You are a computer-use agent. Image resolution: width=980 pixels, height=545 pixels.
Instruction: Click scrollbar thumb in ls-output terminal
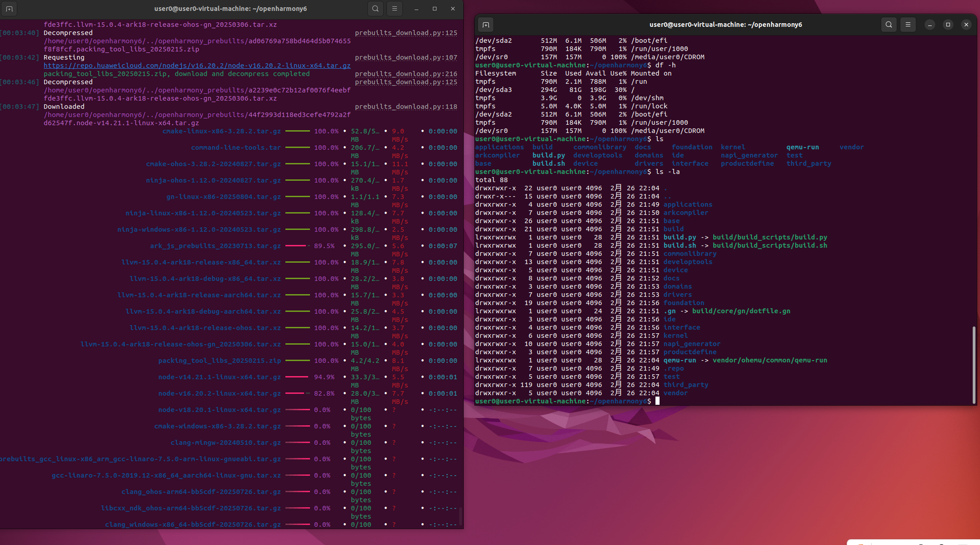click(974, 364)
